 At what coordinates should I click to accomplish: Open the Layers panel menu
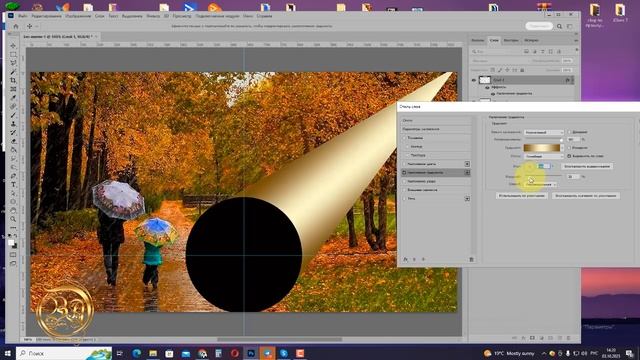[576, 40]
